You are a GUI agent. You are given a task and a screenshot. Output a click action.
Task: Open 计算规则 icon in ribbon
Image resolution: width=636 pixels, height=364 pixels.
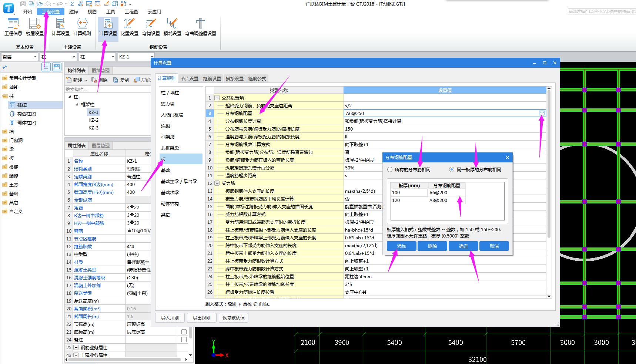point(82,27)
